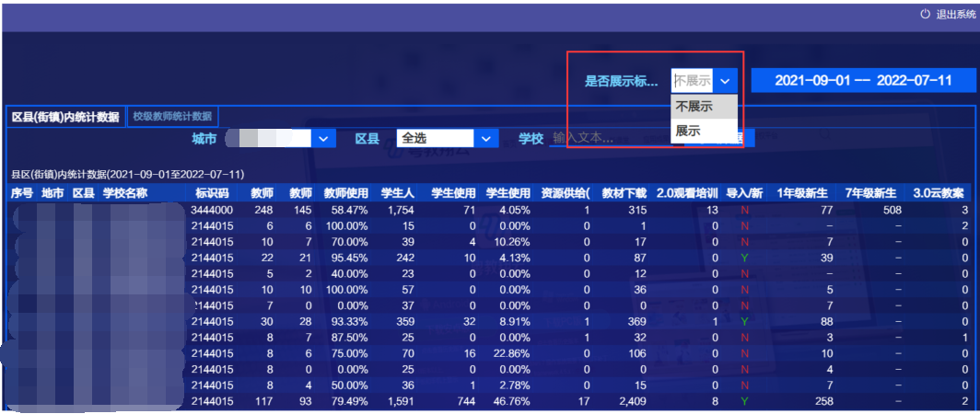980x414 pixels.
Task: Select the 58.47% cell
Action: point(351,210)
